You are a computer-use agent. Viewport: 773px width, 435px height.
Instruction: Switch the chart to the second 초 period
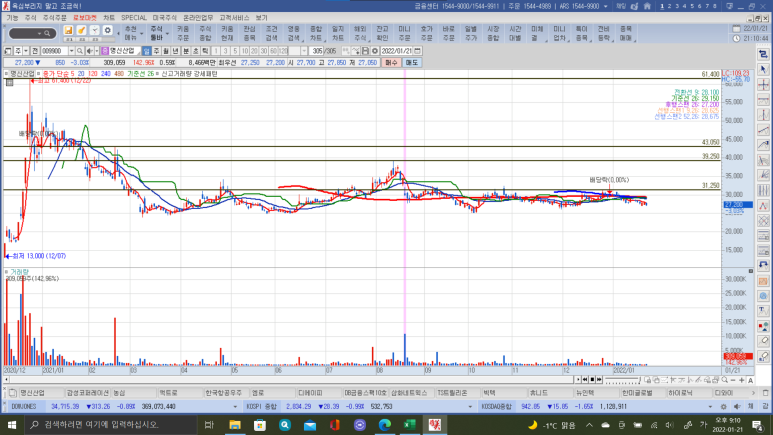coord(195,51)
